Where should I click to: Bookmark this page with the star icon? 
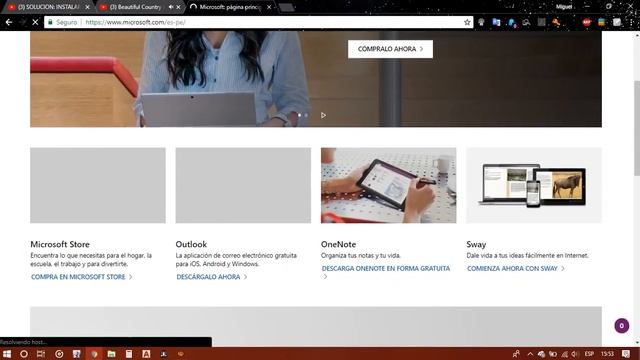467,22
